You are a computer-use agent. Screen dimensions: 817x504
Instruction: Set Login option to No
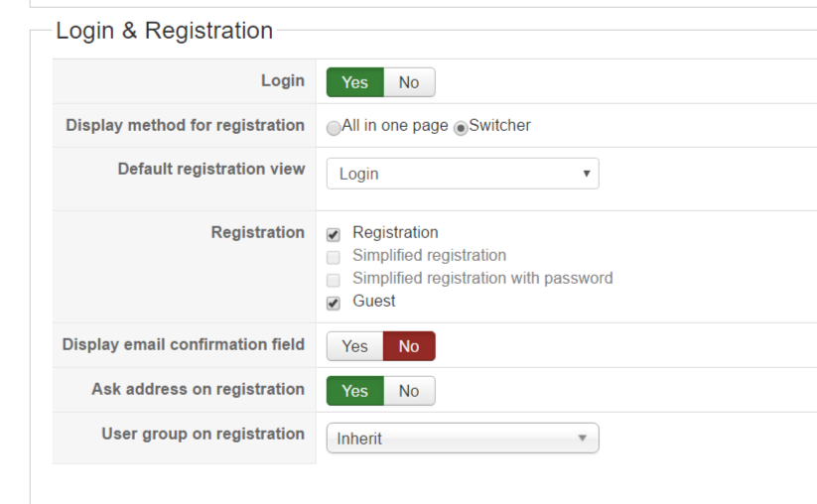coord(409,82)
